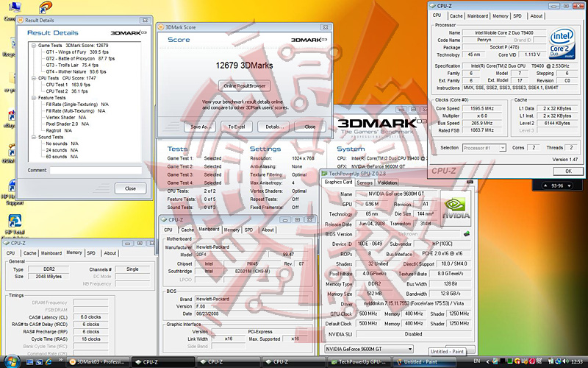Open SPD tab in top-right CPU-Z
This screenshot has width=588, height=368.
pos(517,15)
